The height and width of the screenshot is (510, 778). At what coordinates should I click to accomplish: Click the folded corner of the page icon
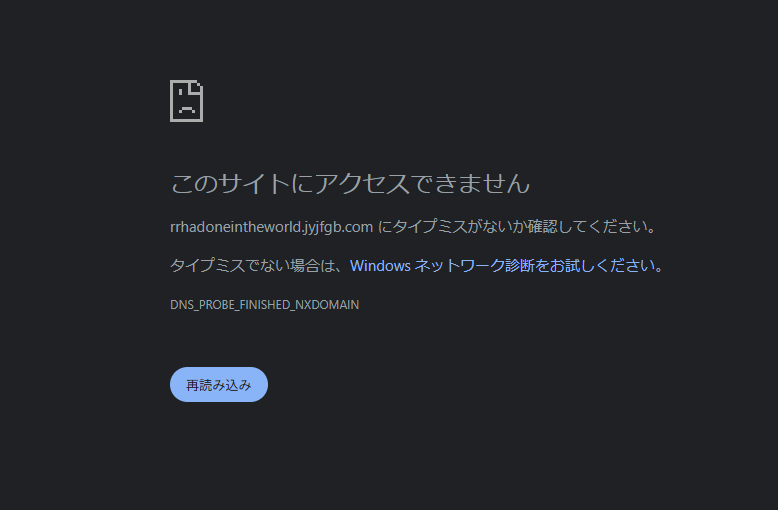click(197, 86)
